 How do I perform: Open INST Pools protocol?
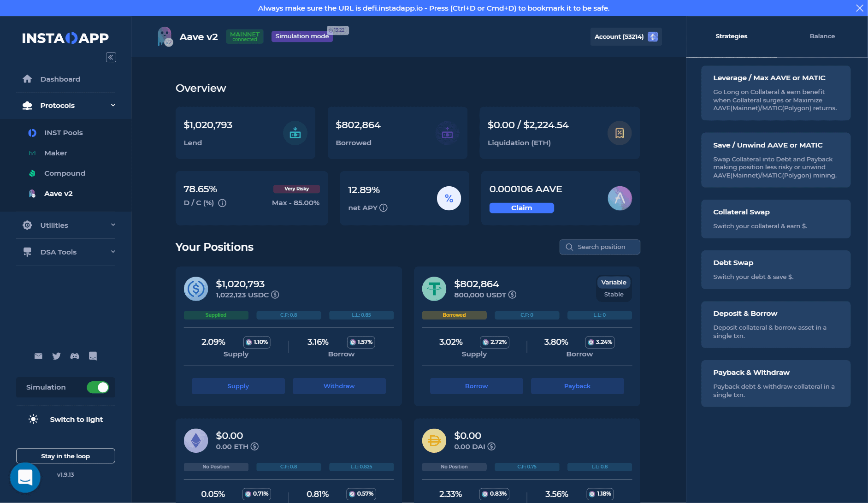(x=56, y=133)
